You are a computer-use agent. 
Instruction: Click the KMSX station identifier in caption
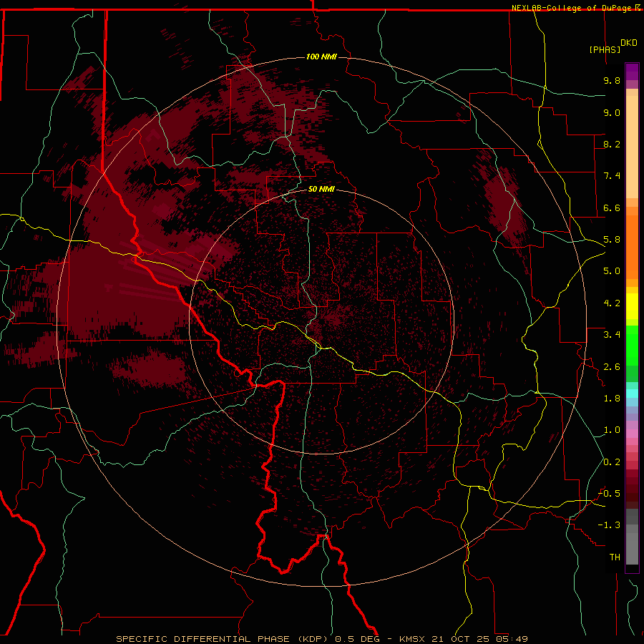point(412,639)
